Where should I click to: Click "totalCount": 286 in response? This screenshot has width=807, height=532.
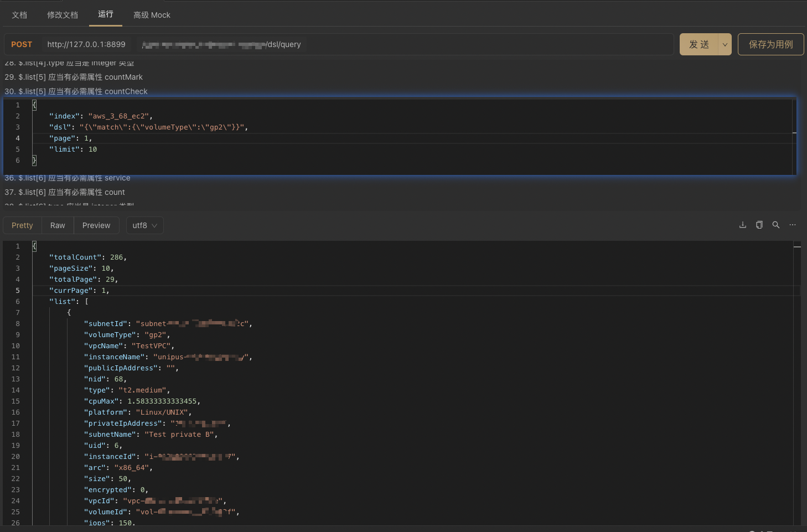(88, 257)
